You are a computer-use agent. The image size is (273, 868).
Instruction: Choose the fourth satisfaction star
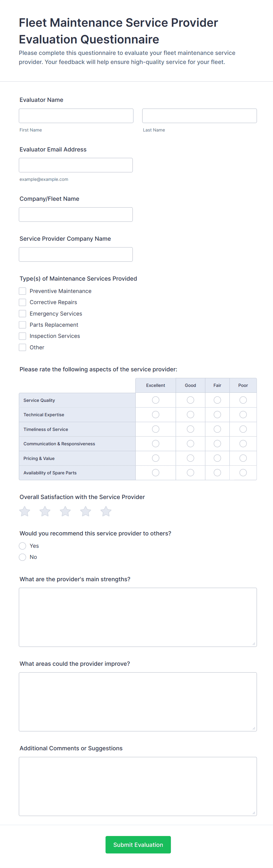tap(86, 511)
